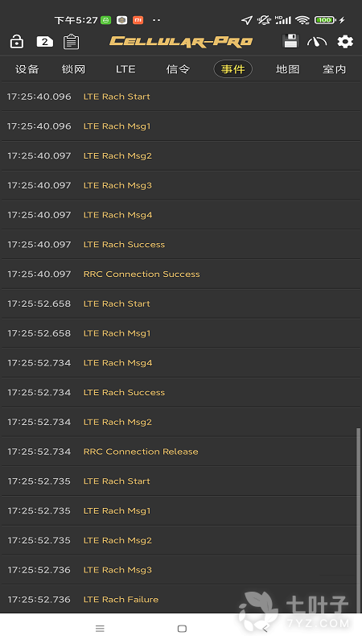Image resolution: width=362 pixels, height=644 pixels.
Task: Tap the lock icon in the toolbar
Action: 17,42
